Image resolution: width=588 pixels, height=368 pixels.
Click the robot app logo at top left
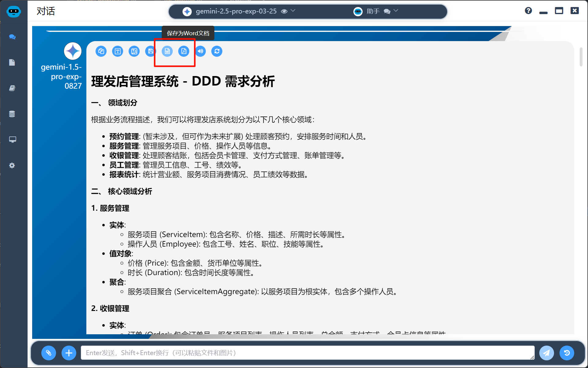(13, 12)
